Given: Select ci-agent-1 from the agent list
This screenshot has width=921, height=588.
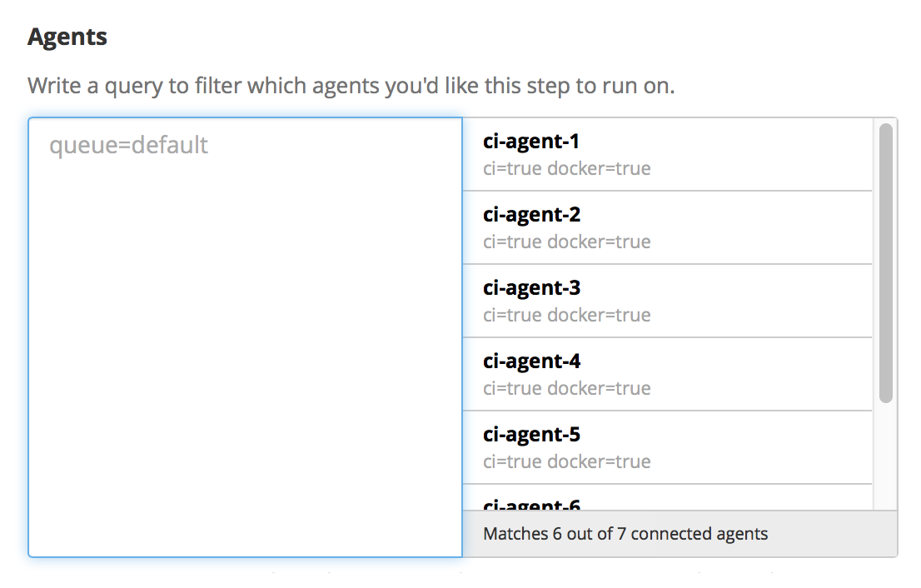Looking at the screenshot, I should coord(666,154).
